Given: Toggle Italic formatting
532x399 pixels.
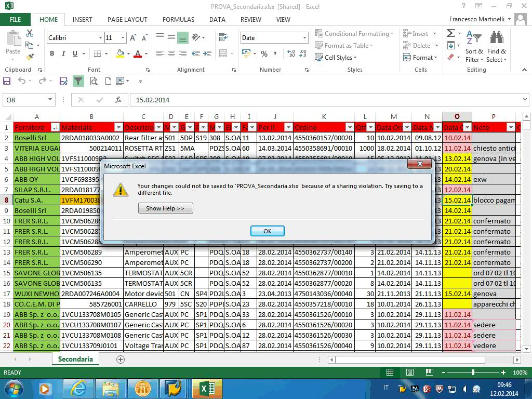Looking at the screenshot, I should (x=63, y=54).
